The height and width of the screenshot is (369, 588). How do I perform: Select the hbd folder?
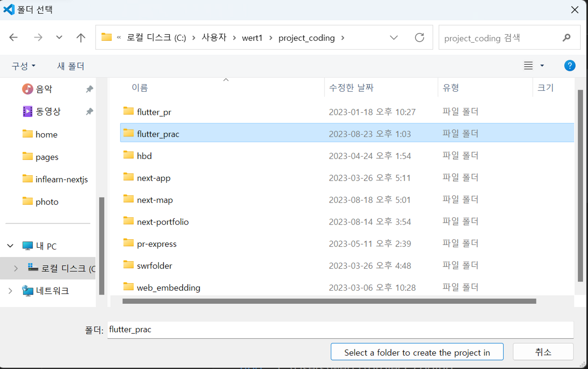coord(144,156)
